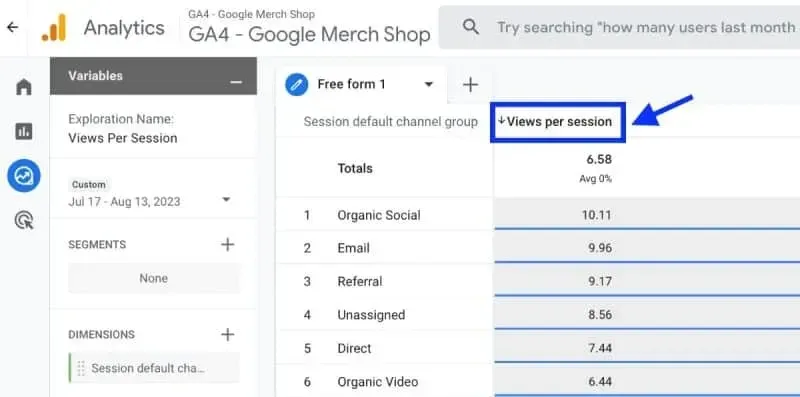Image resolution: width=800 pixels, height=397 pixels.
Task: Open Free form 1 tab dropdown arrow
Action: point(429,84)
